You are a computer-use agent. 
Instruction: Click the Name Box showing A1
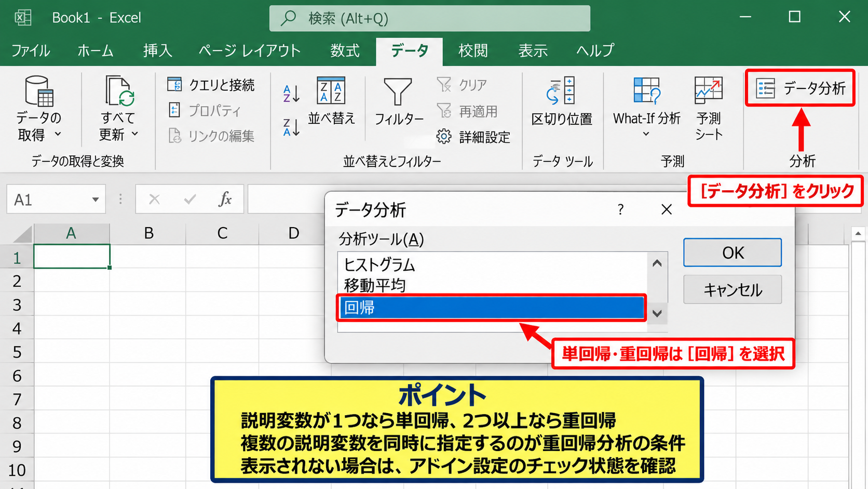tap(56, 199)
